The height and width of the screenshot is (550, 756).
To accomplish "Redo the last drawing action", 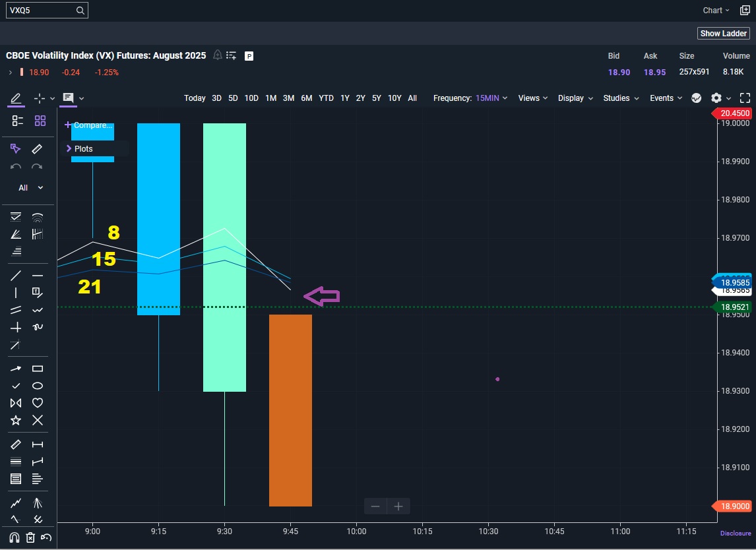I will click(x=37, y=167).
